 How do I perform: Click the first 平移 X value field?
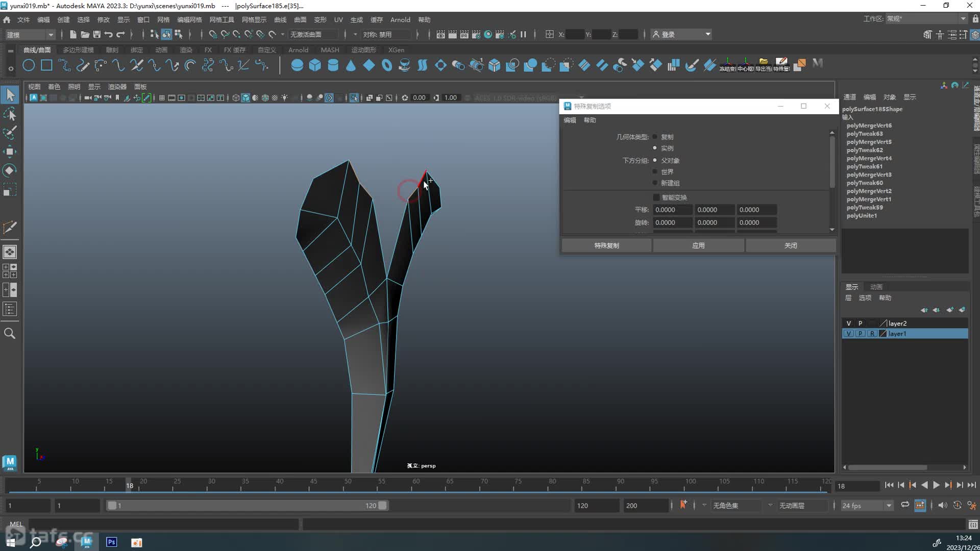click(673, 210)
